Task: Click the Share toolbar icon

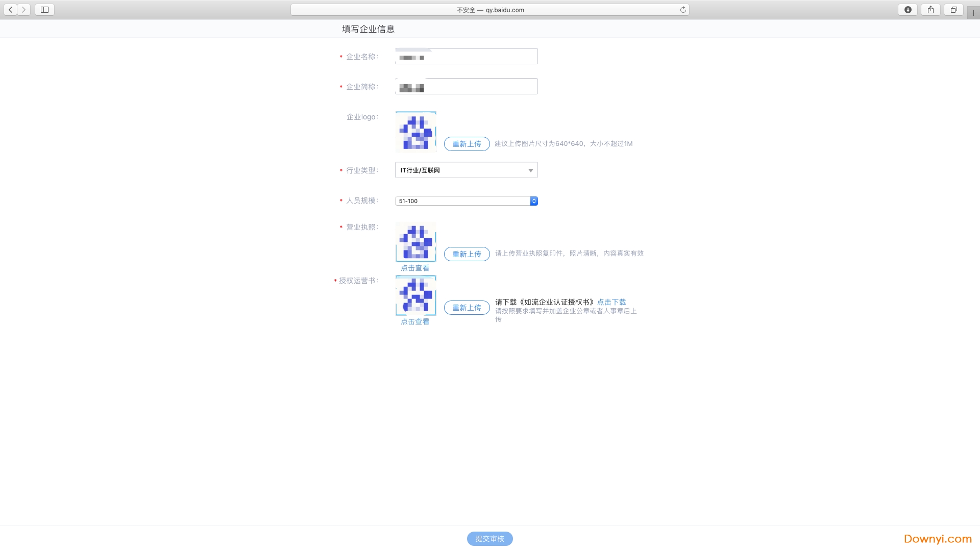Action: coord(930,10)
